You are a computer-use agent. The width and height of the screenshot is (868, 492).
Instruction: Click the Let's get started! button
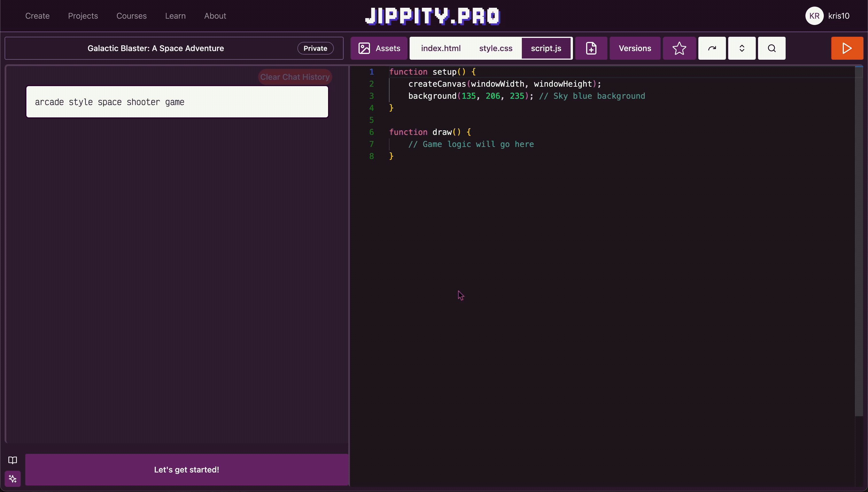(x=187, y=469)
